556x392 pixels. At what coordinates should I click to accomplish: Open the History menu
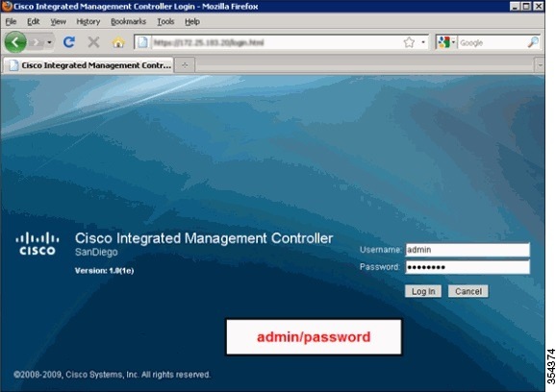tap(88, 22)
